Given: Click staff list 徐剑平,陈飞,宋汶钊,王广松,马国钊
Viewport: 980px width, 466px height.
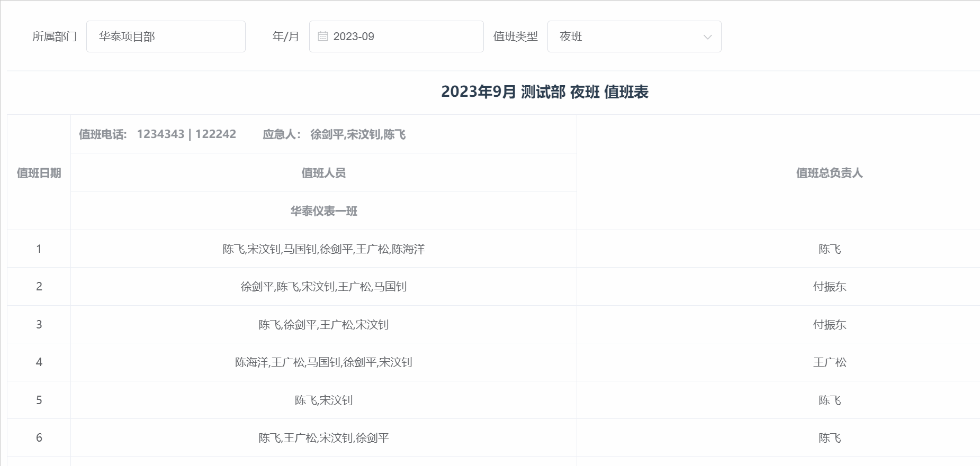Looking at the screenshot, I should click(323, 287).
